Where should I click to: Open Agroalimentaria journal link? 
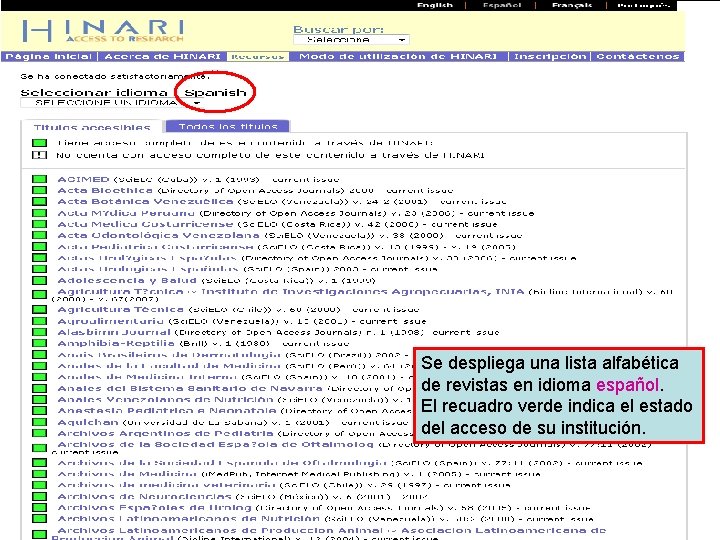click(x=110, y=321)
